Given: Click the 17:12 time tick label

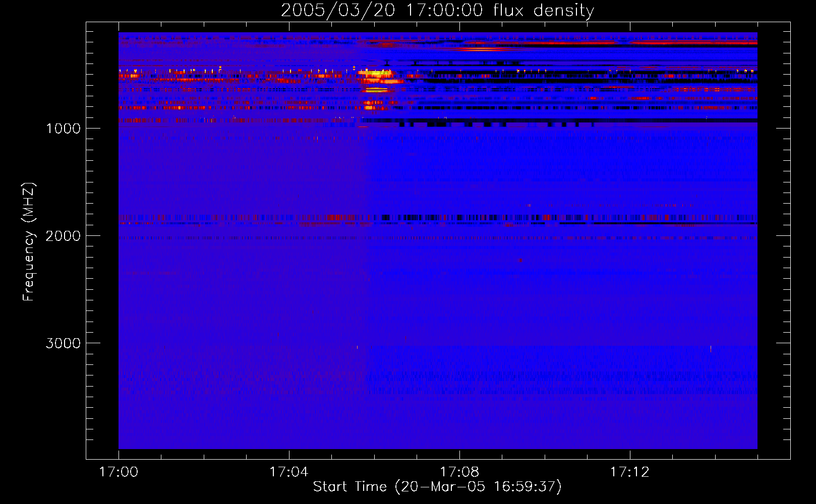Looking at the screenshot, I should tap(630, 472).
